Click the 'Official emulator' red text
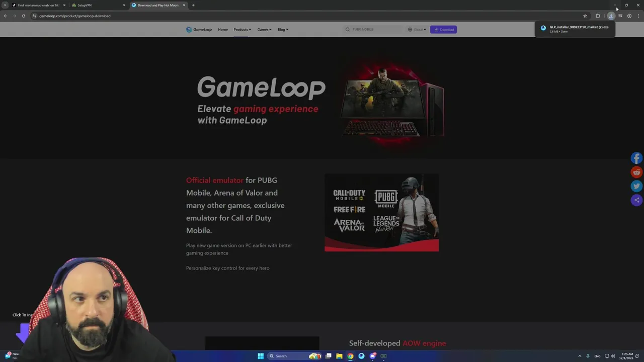This screenshot has height=362, width=644. (214, 180)
